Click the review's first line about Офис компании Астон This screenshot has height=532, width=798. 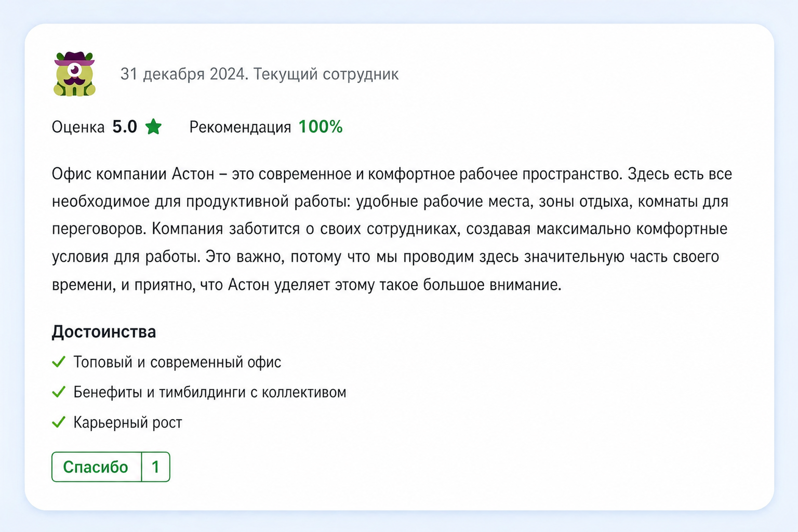click(392, 174)
